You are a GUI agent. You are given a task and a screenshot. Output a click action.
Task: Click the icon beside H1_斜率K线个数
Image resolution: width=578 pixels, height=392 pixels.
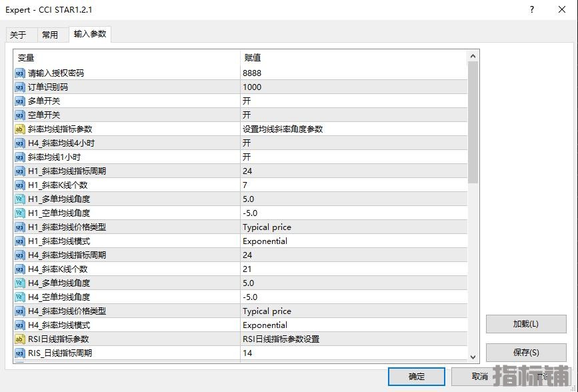19,185
